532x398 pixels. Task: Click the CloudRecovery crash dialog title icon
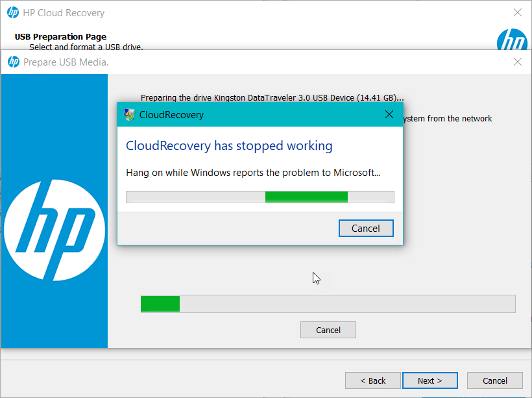click(x=130, y=115)
